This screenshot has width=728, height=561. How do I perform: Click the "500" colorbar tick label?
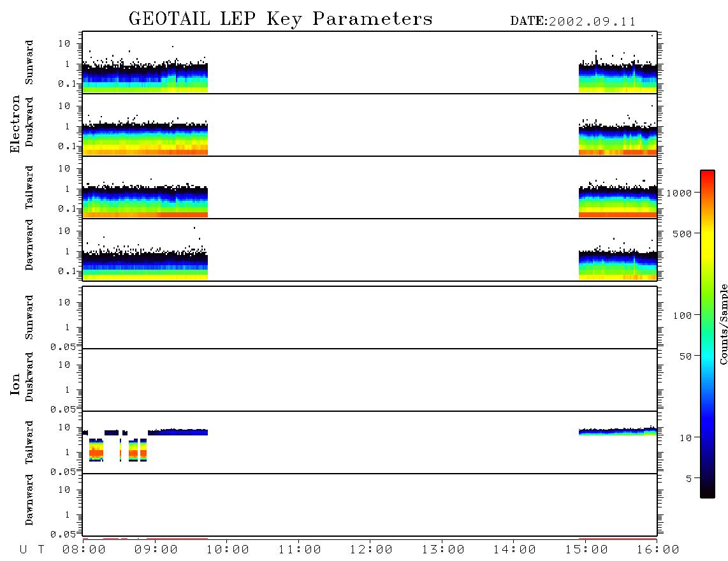pyautogui.click(x=682, y=234)
